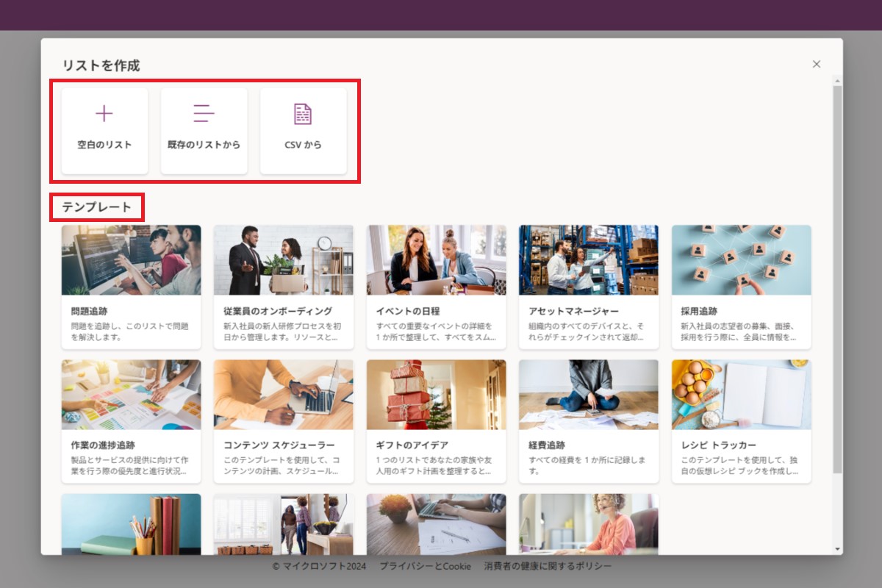Click the コンテンツ スケジューラー title text
This screenshot has height=588, width=882.
[279, 445]
